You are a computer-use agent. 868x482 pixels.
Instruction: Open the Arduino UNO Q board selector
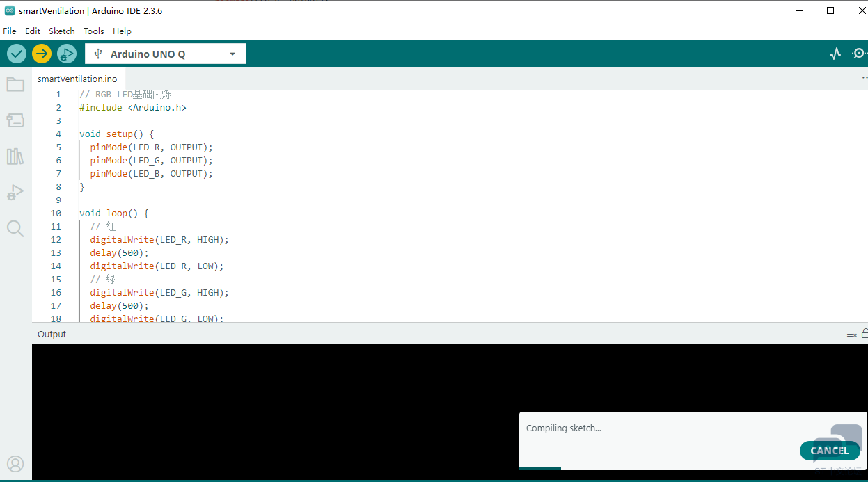pyautogui.click(x=166, y=54)
